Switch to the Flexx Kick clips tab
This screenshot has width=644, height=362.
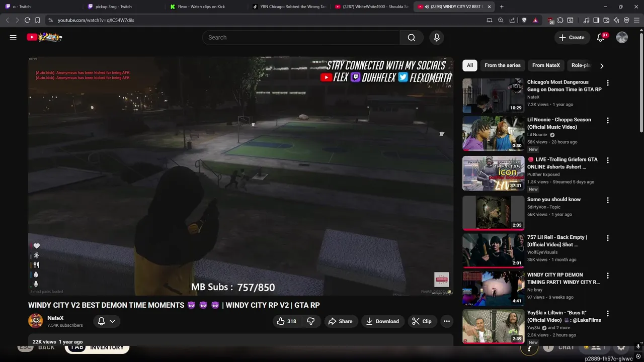(x=206, y=7)
